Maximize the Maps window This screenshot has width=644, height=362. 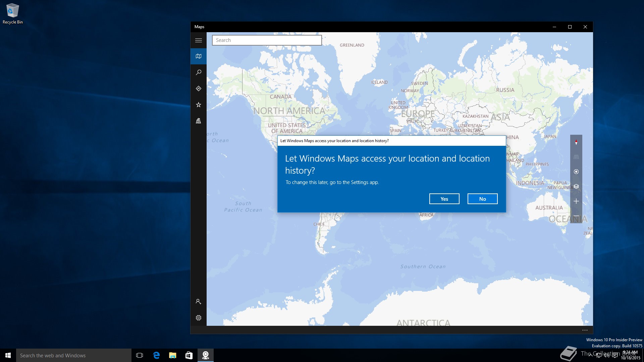pos(570,27)
